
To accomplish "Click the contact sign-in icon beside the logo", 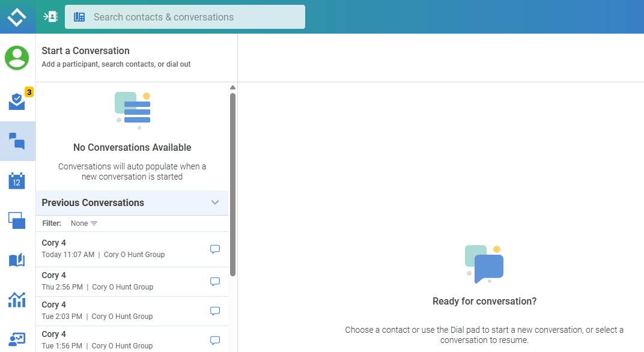I will click(x=50, y=17).
